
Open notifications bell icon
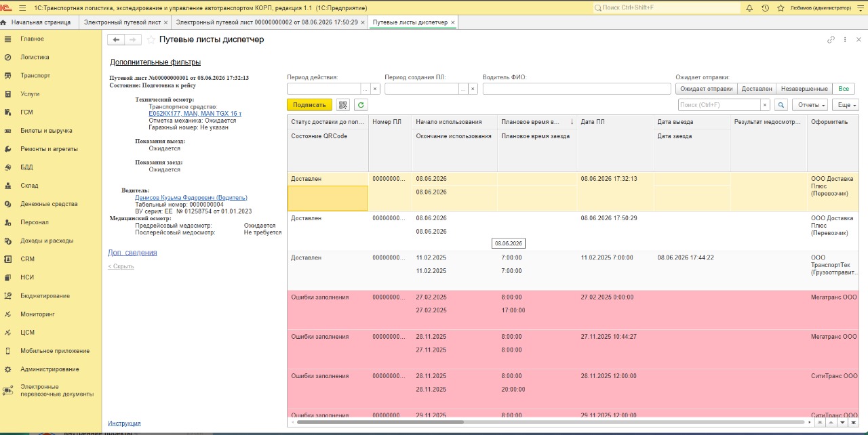(x=749, y=8)
